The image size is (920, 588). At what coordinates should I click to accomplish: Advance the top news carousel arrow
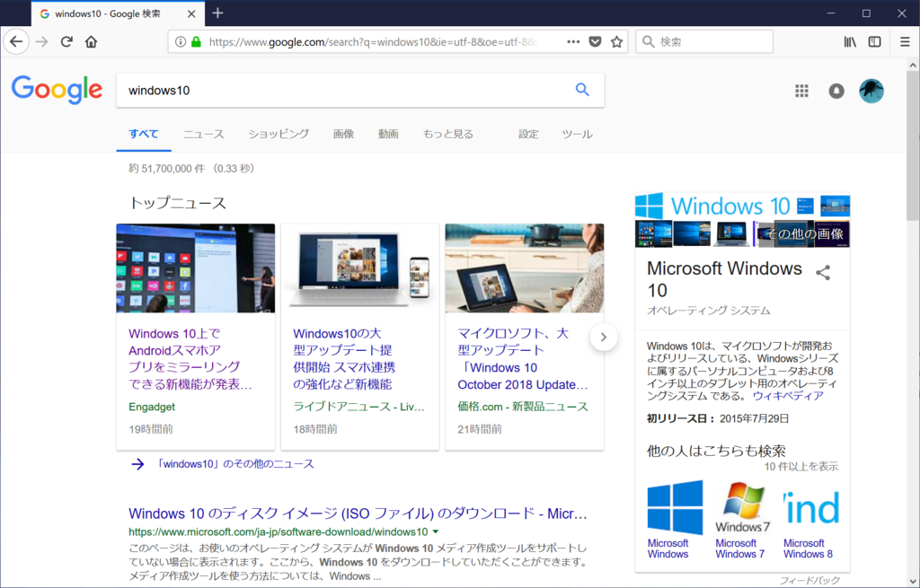point(604,337)
